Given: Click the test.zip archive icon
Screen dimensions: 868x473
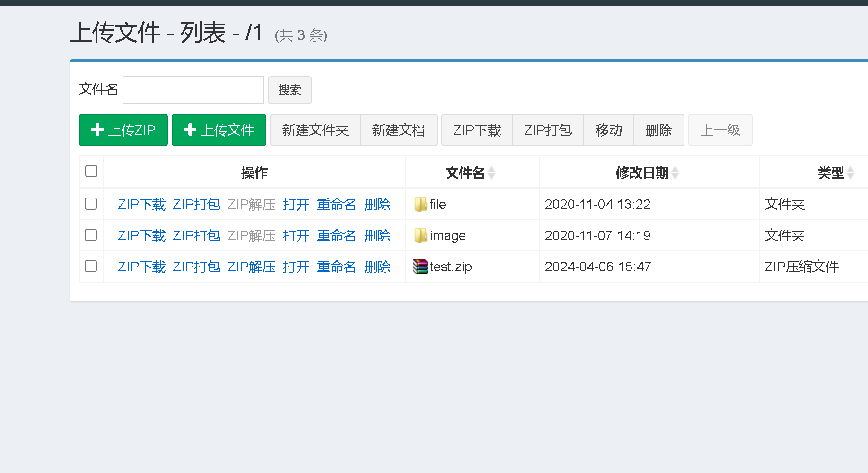Looking at the screenshot, I should pyautogui.click(x=420, y=267).
